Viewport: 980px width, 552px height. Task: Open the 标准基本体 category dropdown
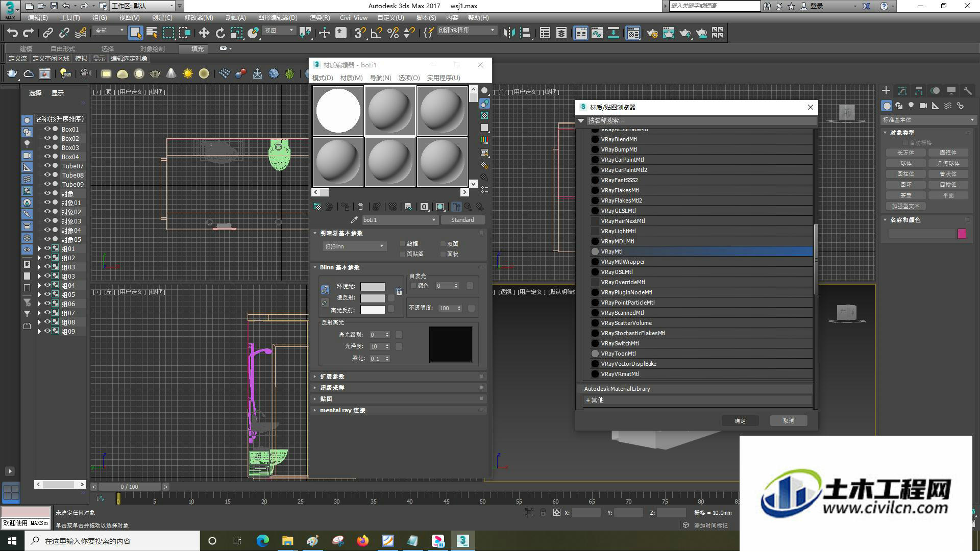point(928,120)
